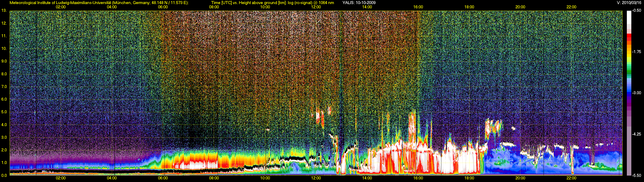Click the -5.50 colorbar value
Screen dimensions: 644x182
pos(636,175)
